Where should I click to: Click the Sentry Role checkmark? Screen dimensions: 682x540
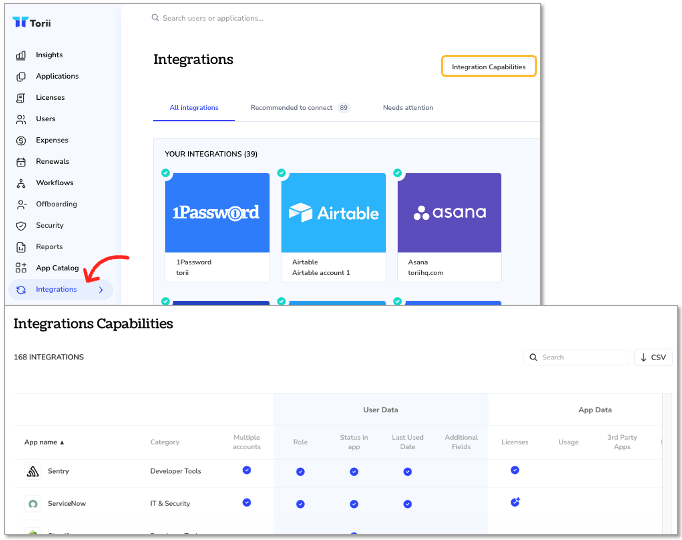300,472
